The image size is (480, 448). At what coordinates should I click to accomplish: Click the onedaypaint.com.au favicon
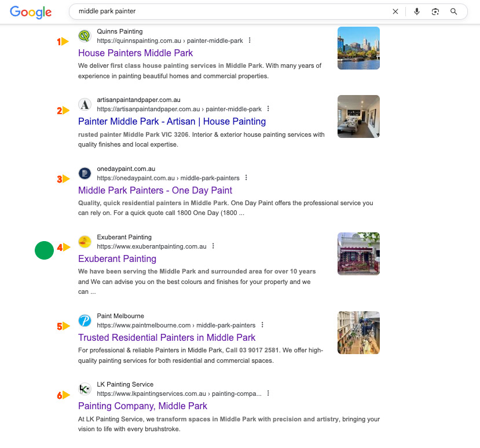click(x=85, y=173)
